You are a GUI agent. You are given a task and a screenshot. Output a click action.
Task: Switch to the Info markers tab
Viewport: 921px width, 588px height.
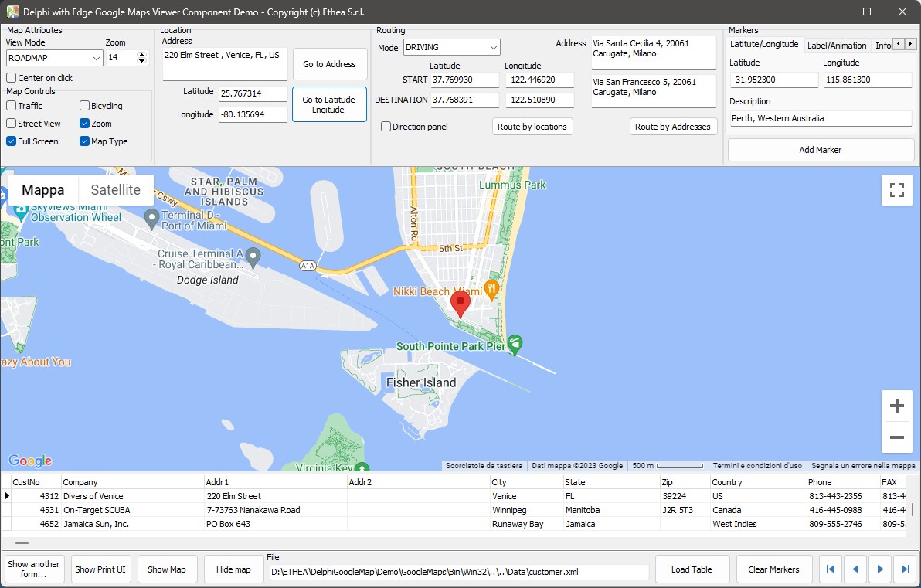click(882, 46)
